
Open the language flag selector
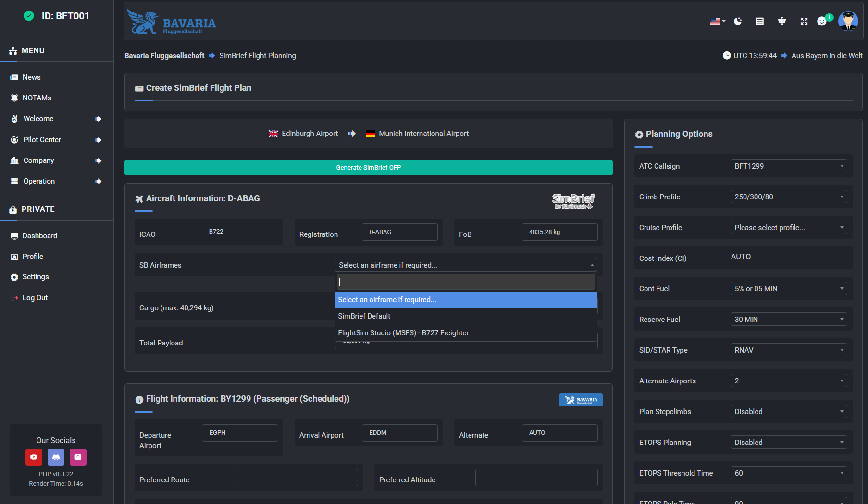pyautogui.click(x=718, y=21)
